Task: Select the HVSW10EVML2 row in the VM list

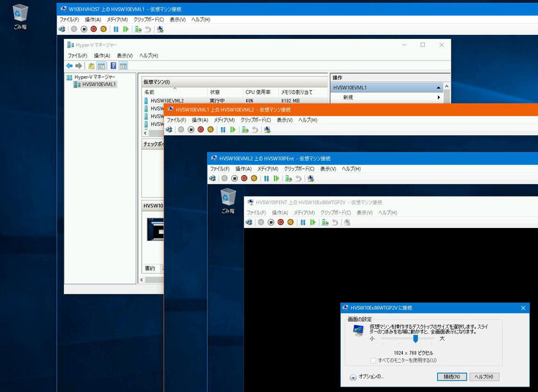Action: (x=235, y=100)
